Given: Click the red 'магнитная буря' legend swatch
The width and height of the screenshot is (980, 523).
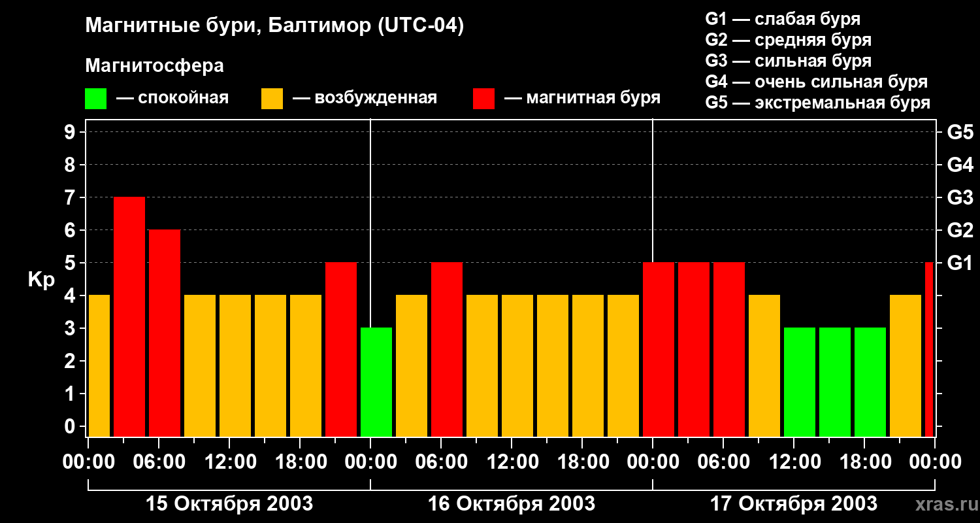Looking at the screenshot, I should 483,99.
